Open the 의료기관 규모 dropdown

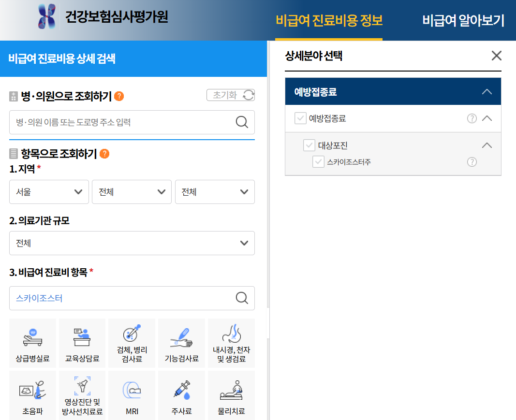point(132,243)
